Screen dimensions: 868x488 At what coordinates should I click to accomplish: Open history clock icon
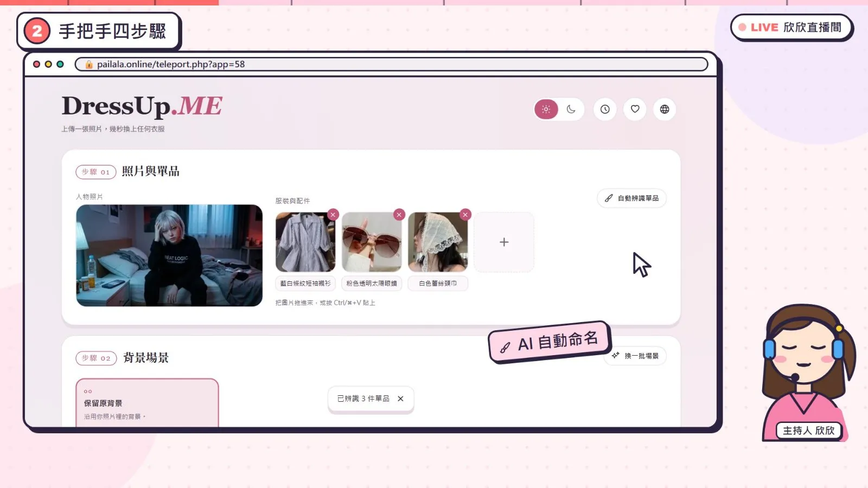605,109
